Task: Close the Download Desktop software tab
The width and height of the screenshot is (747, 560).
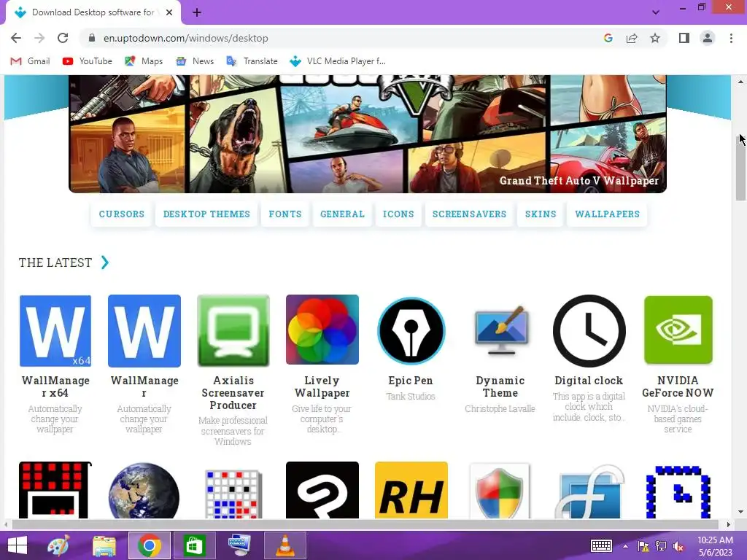Action: click(x=169, y=12)
